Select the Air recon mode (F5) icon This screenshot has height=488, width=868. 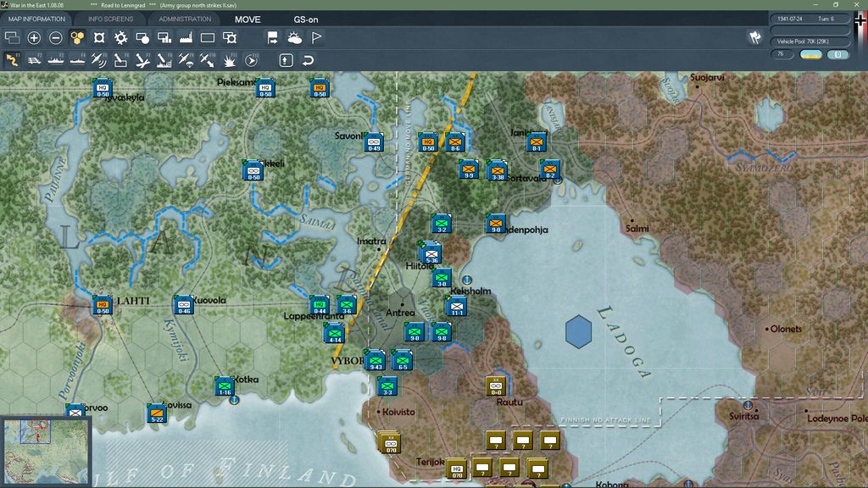pyautogui.click(x=98, y=60)
